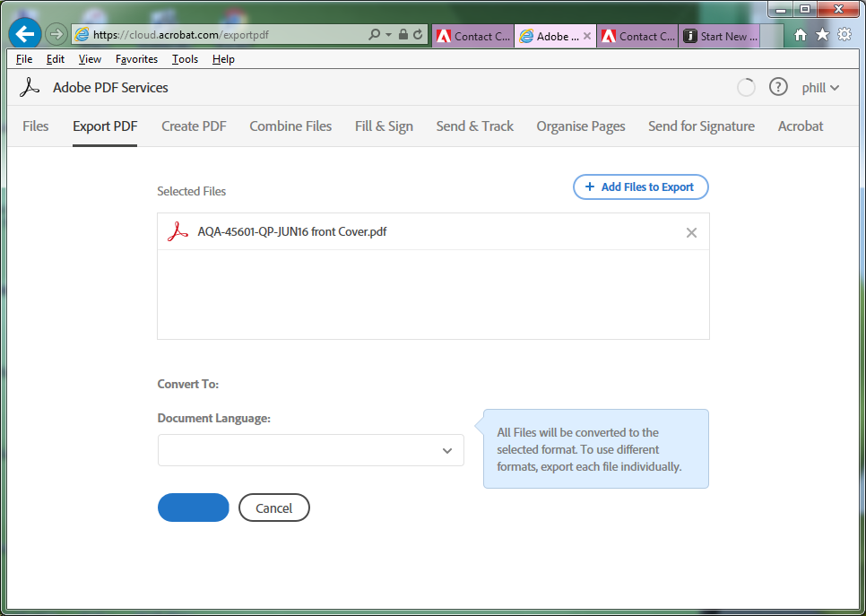Open the Favorites menu

pos(136,59)
